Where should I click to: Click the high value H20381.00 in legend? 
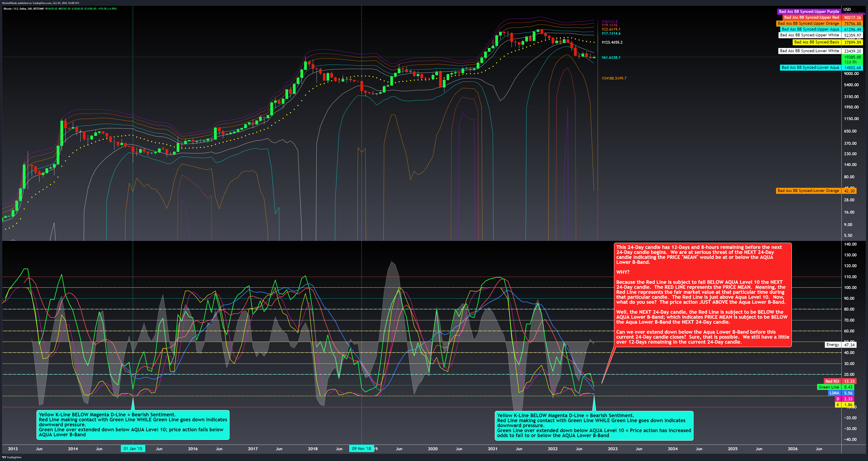tap(65, 9)
